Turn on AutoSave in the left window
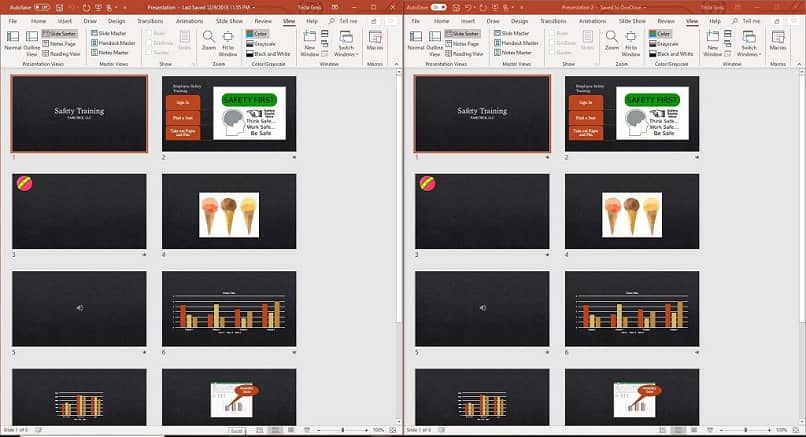Image resolution: width=806 pixels, height=437 pixels. pos(42,8)
